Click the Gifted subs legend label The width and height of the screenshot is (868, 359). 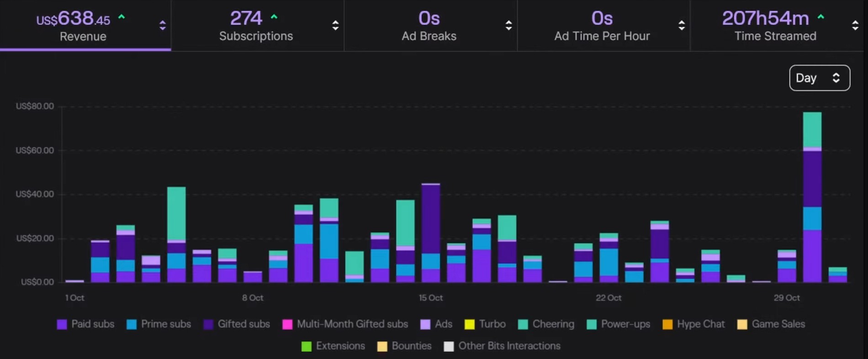(243, 324)
